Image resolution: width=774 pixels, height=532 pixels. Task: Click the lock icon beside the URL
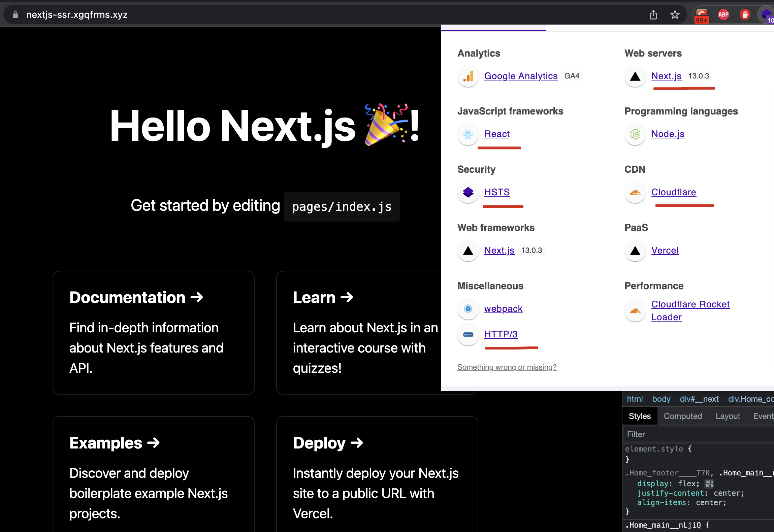coord(15,15)
